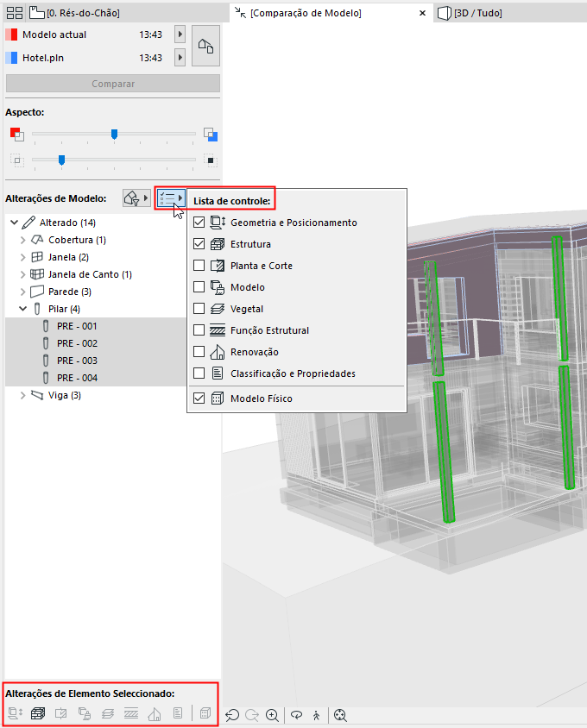
Task: Open the Modelo actual version arrow dropdown
Action: [x=180, y=35]
